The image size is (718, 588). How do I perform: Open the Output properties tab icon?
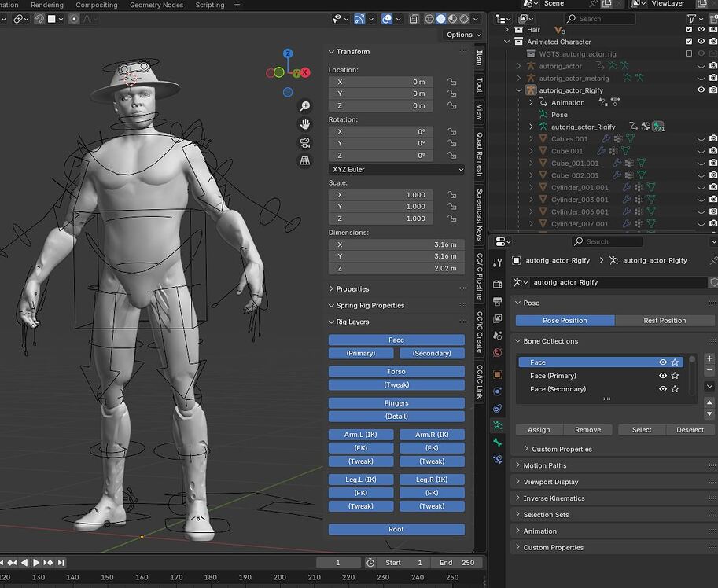(498, 301)
